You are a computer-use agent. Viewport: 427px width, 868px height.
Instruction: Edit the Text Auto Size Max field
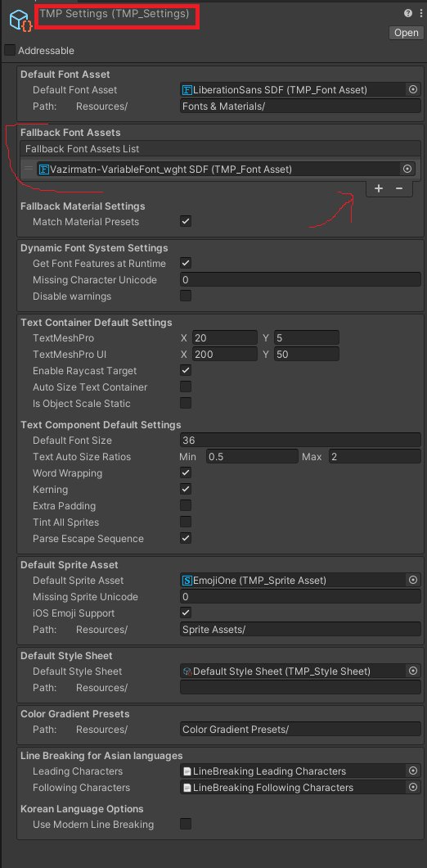point(375,457)
